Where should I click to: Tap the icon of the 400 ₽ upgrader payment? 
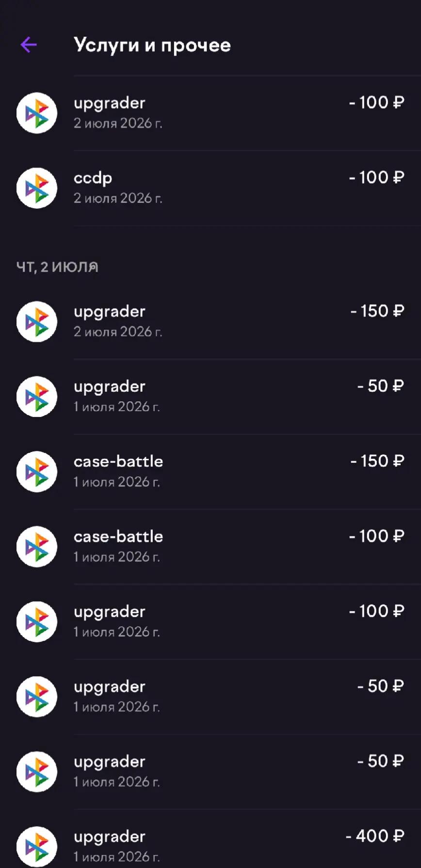click(x=37, y=847)
